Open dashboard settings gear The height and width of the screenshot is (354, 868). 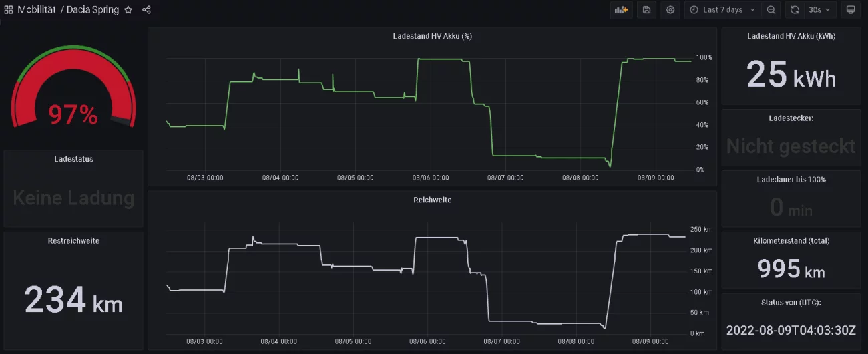coord(670,10)
